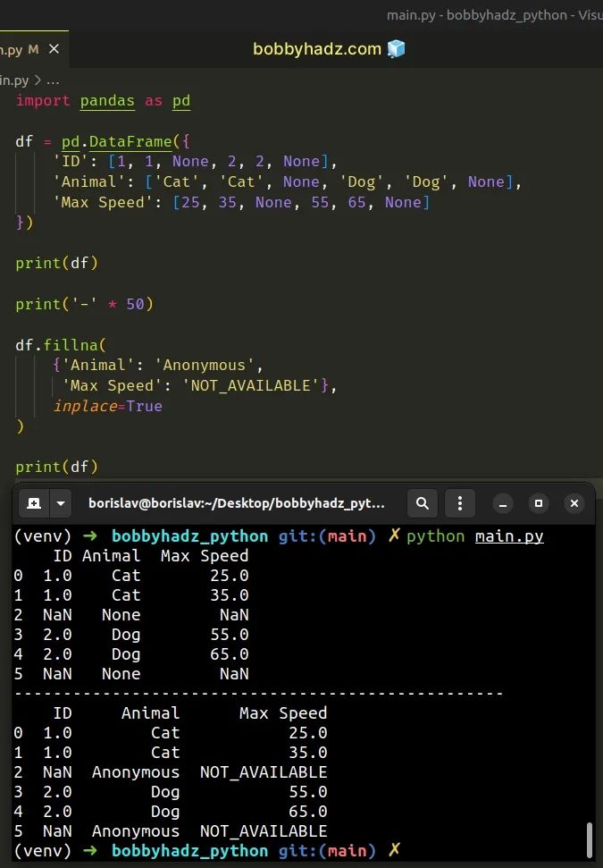
Task: Open the terminal search icon
Action: (x=422, y=503)
